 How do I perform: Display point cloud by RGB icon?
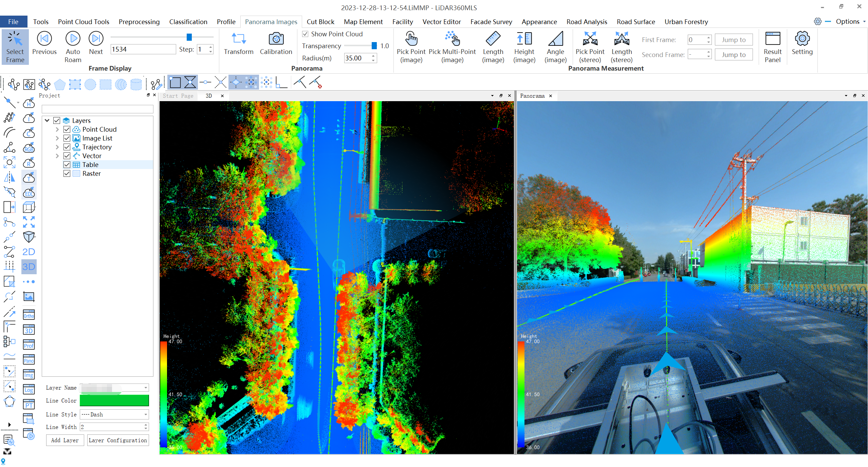tap(29, 148)
